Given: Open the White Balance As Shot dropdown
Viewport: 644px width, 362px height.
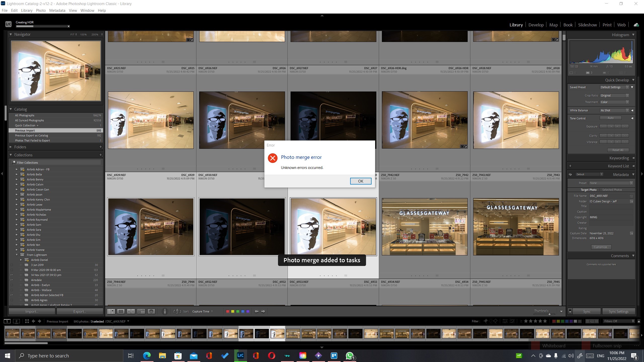Looking at the screenshot, I should click(614, 110).
